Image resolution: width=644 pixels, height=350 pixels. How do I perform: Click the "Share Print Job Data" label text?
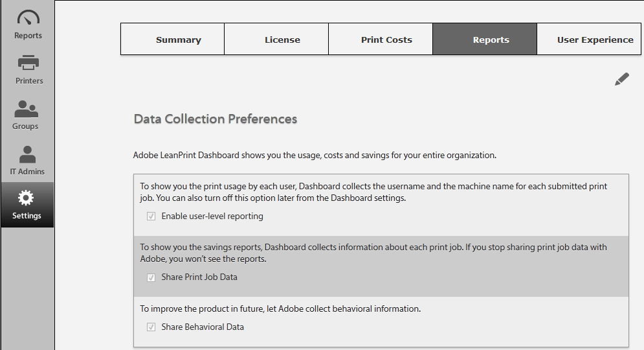click(199, 277)
